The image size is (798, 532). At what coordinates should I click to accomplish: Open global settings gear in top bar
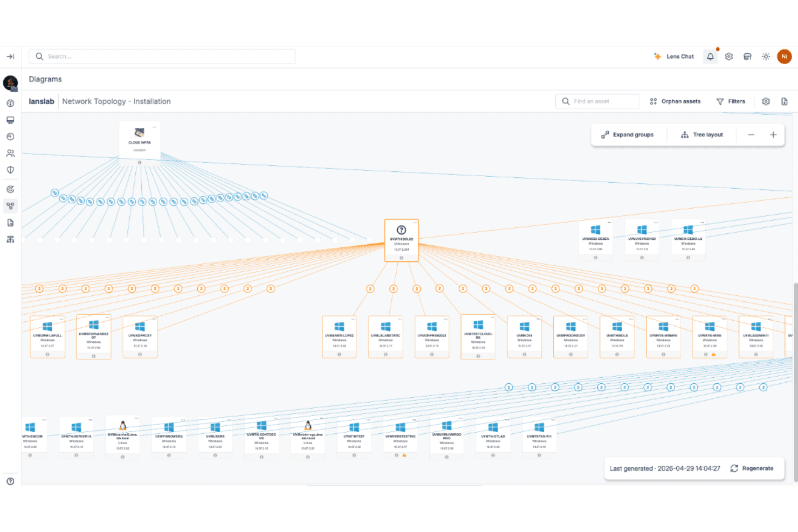(x=729, y=57)
